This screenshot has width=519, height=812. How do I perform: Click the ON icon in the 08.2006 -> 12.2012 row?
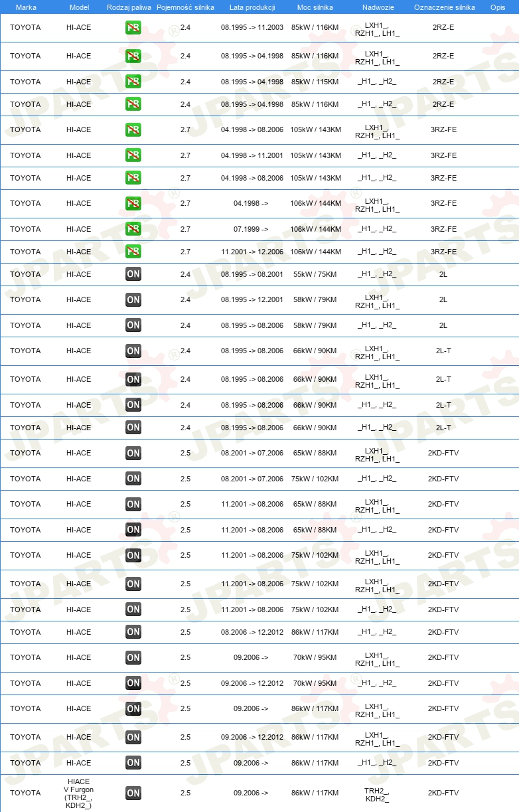pyautogui.click(x=133, y=632)
